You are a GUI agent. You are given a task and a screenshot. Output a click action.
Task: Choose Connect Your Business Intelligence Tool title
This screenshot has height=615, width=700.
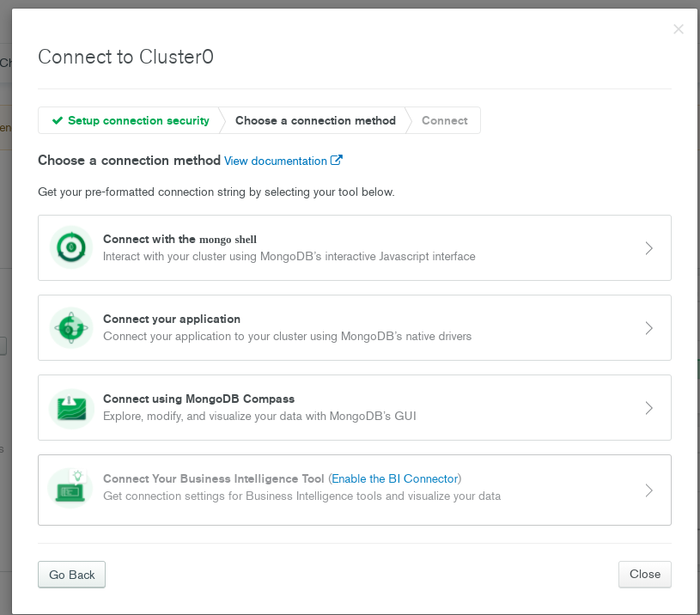[213, 478]
